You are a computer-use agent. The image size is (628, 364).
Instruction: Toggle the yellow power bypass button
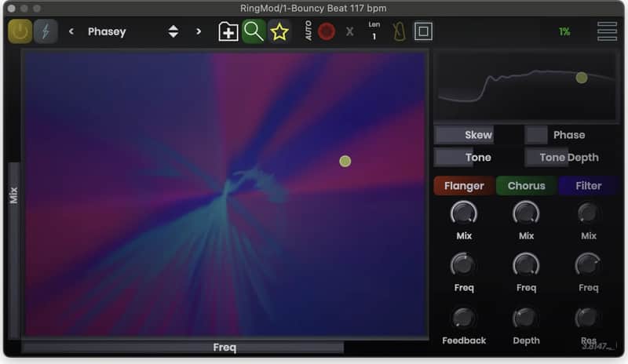click(x=20, y=31)
